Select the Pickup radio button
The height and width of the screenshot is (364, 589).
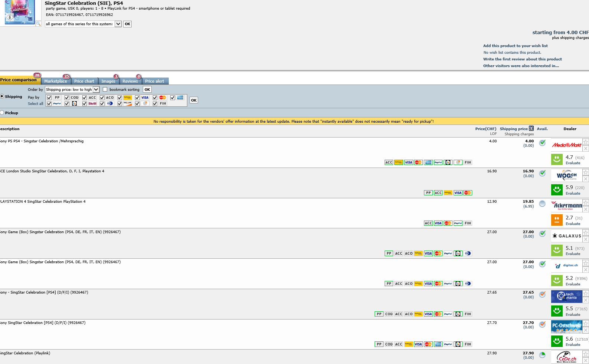2,113
